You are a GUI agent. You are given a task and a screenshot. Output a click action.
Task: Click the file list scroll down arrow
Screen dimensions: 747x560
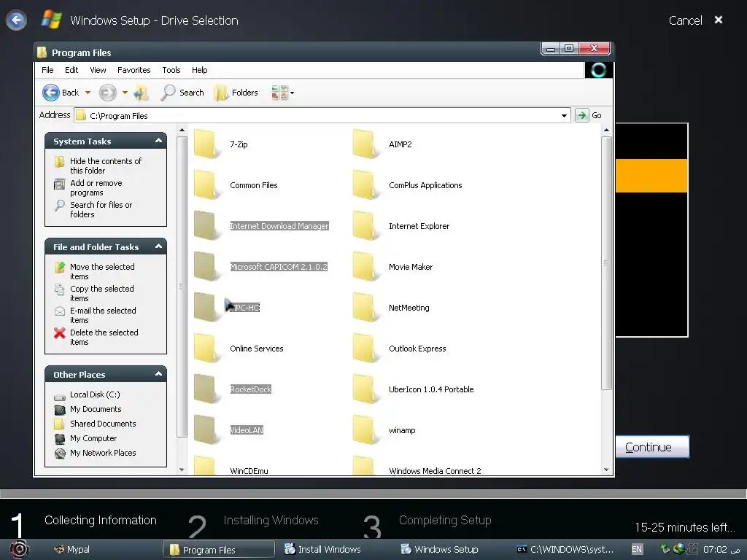[606, 470]
